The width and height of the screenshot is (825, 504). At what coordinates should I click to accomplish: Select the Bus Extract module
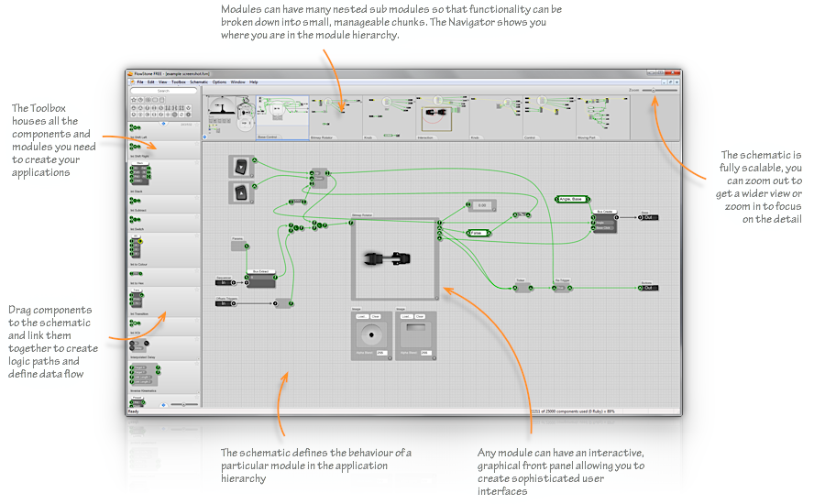point(261,280)
